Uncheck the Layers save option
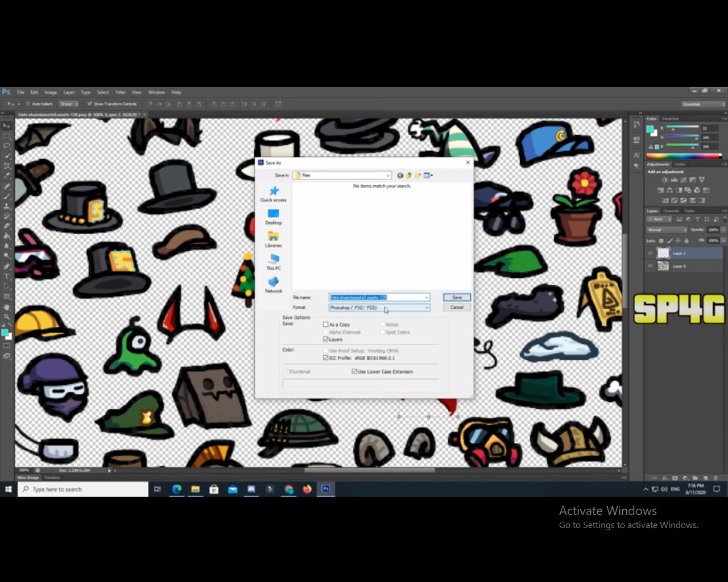 [x=326, y=339]
